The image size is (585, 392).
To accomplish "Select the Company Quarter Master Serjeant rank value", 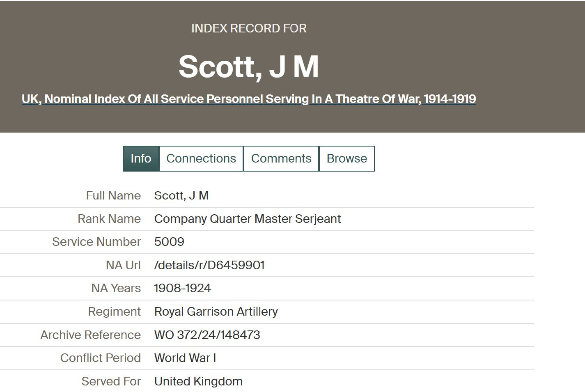I will (x=248, y=219).
